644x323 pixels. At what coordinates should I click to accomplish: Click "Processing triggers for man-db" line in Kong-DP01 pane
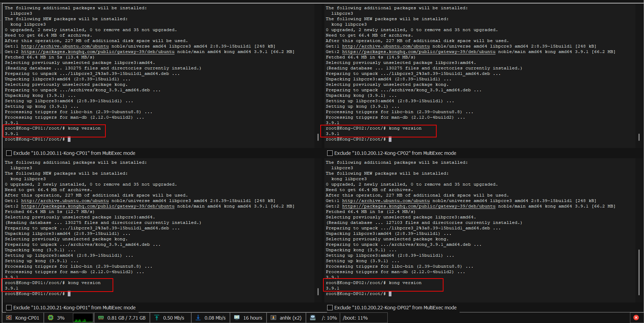point(74,272)
